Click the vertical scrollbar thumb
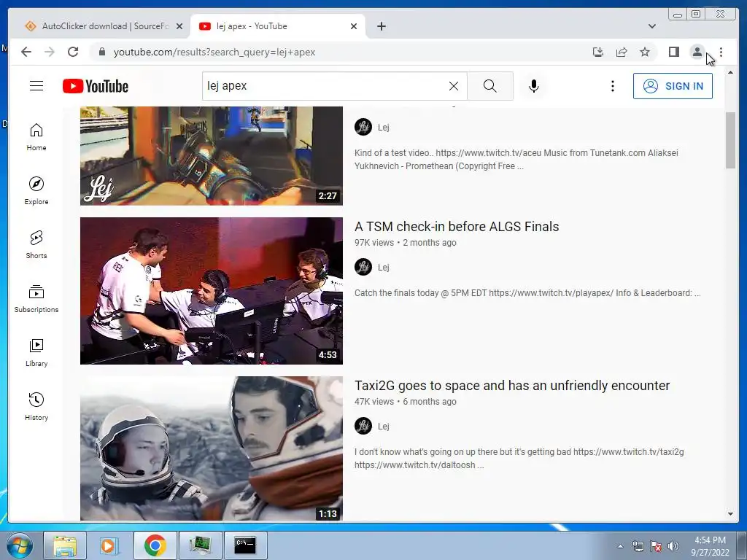The image size is (747, 560). point(730,140)
